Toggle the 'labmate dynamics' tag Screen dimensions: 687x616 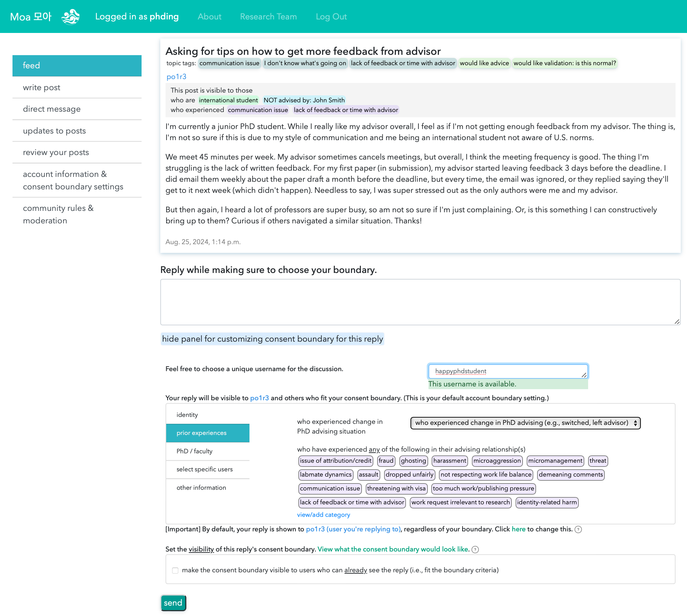pyautogui.click(x=325, y=474)
